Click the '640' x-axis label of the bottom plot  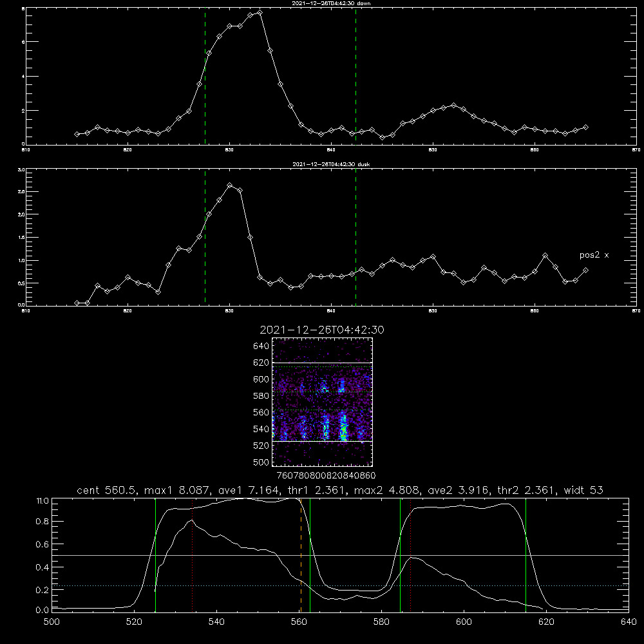[x=629, y=622]
